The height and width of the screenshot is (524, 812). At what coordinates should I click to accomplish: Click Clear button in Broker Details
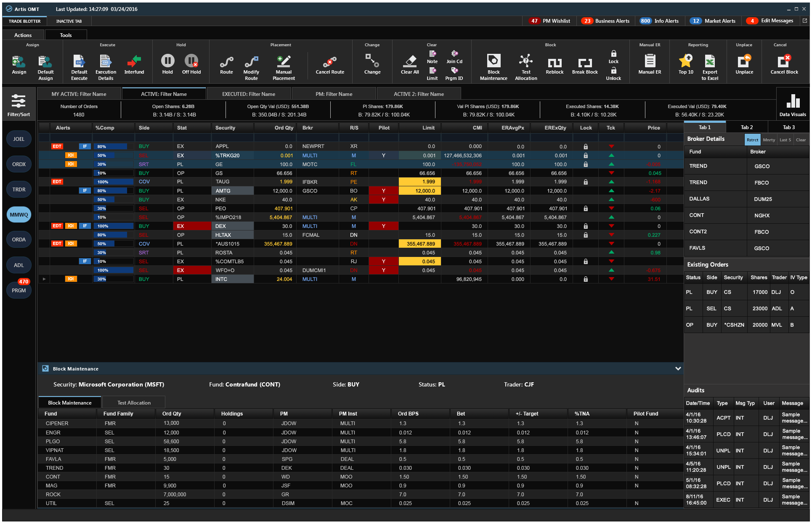[800, 140]
